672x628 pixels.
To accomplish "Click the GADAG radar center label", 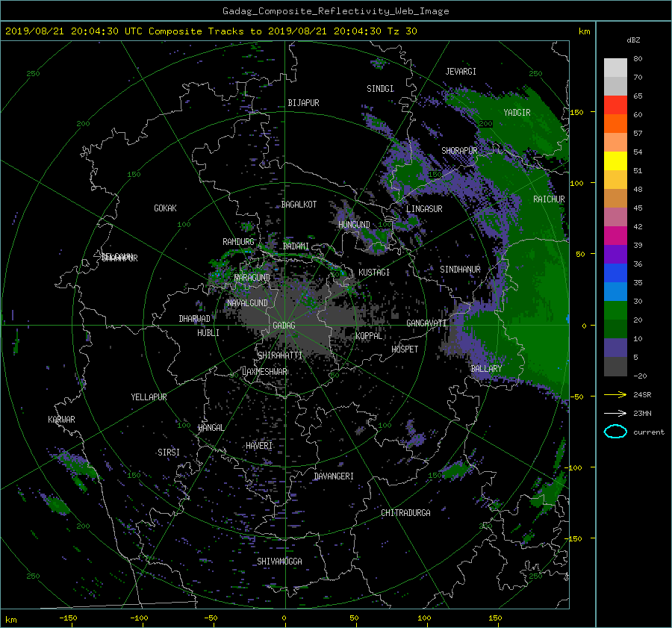I will coord(284,326).
